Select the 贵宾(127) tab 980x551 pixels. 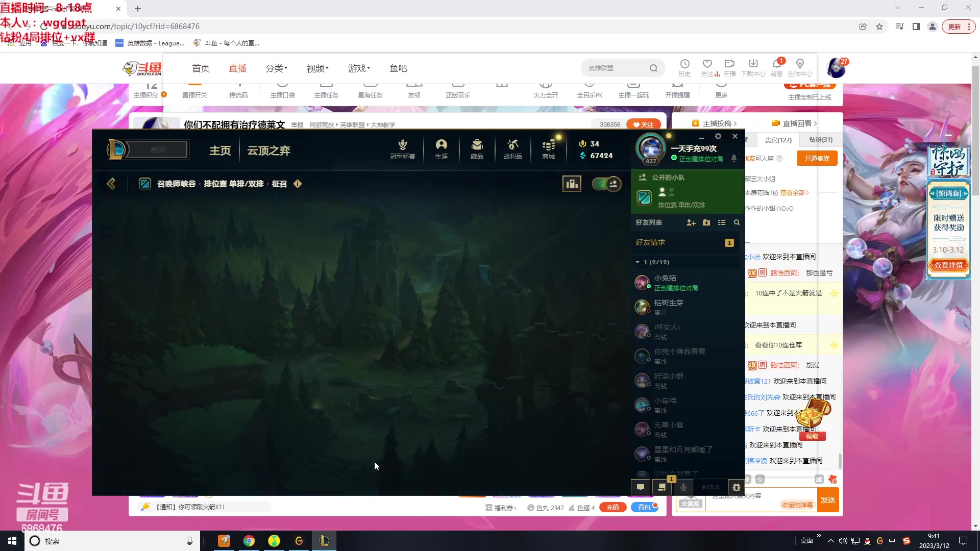click(x=778, y=140)
